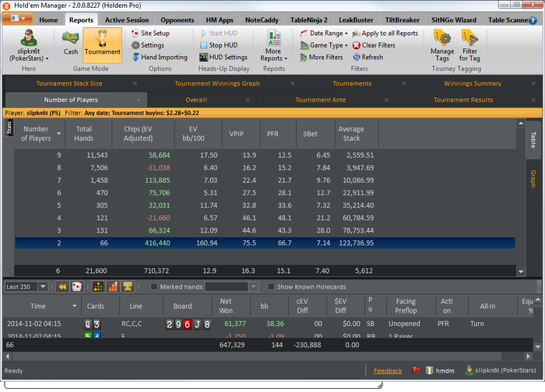
Task: Open More Filters
Action: (x=322, y=58)
